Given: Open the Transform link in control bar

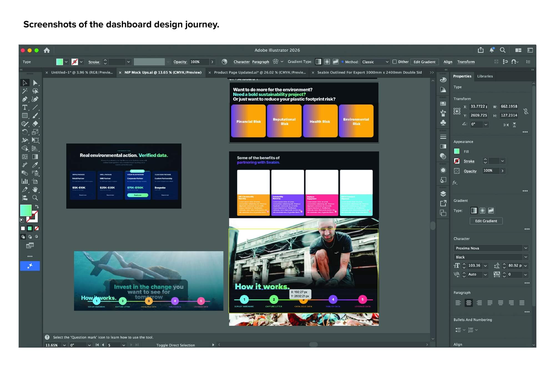Looking at the screenshot, I should tap(466, 62).
